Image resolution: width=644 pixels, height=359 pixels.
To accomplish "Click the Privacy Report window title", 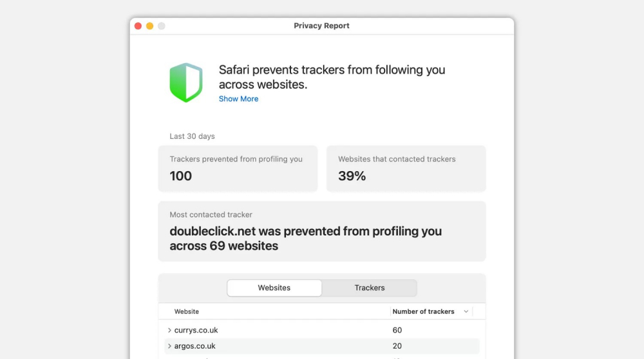I will [x=321, y=26].
